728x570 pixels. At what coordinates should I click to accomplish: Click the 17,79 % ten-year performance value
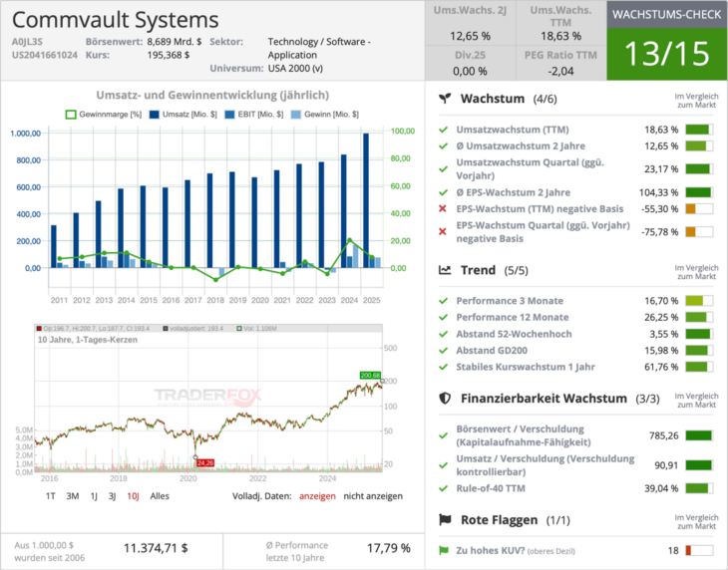click(x=389, y=548)
